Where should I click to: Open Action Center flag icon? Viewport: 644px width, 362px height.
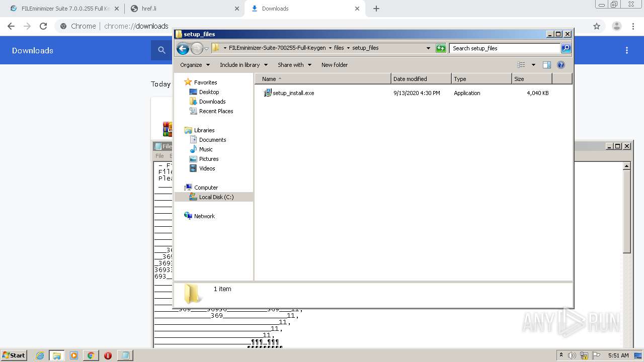click(595, 355)
